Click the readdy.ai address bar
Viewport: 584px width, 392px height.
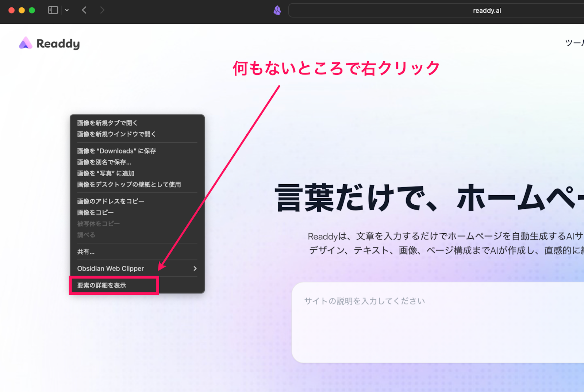(487, 10)
